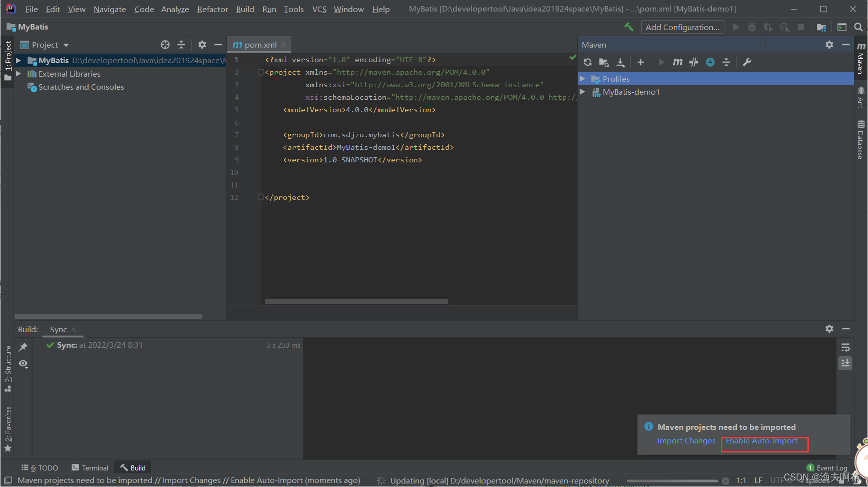
Task: Open the Navigate menu
Action: pos(110,9)
